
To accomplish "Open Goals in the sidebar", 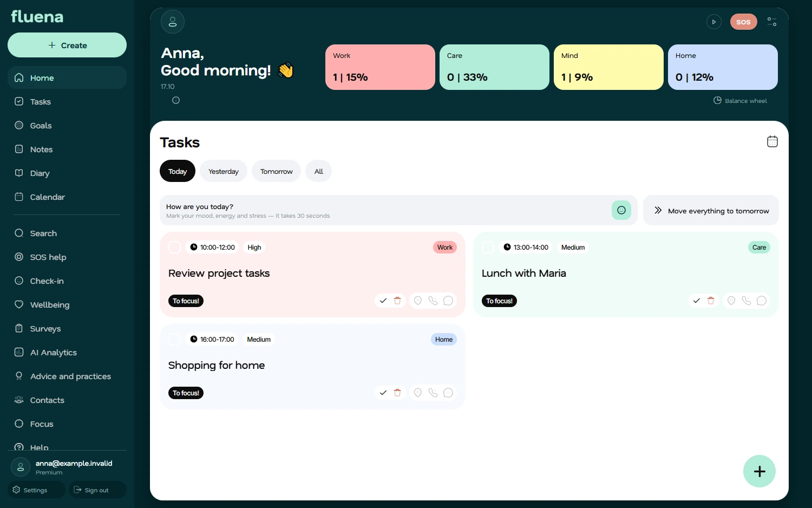I will point(67,126).
